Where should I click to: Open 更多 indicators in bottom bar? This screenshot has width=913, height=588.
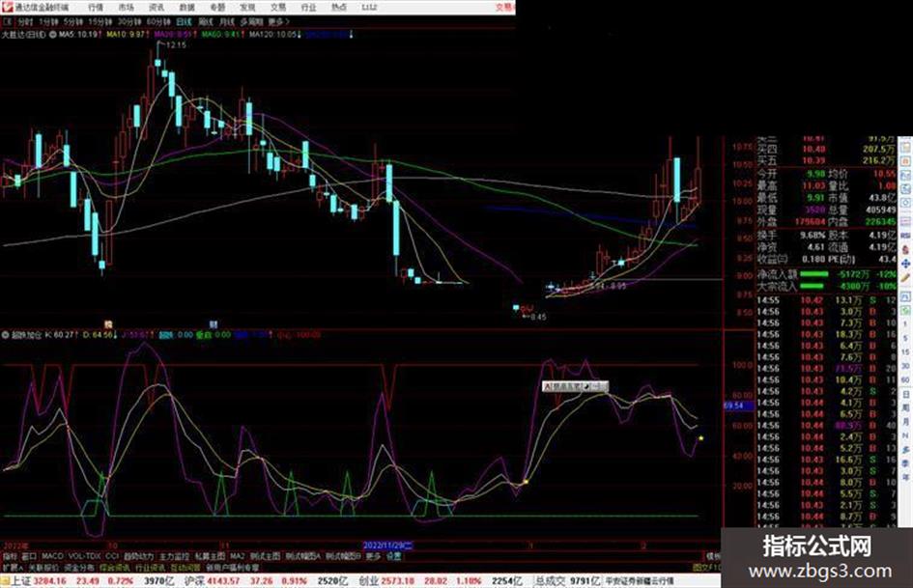(373, 556)
